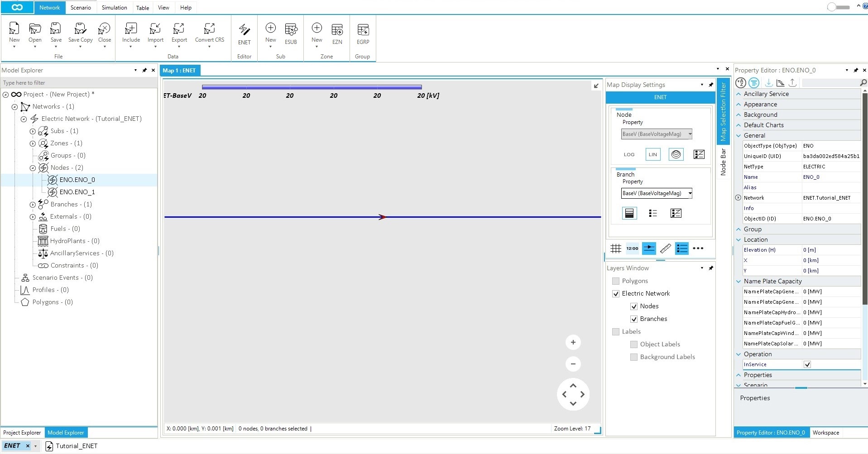This screenshot has height=454, width=868.
Task: Toggle the Nodes layer checkbox
Action: (633, 306)
